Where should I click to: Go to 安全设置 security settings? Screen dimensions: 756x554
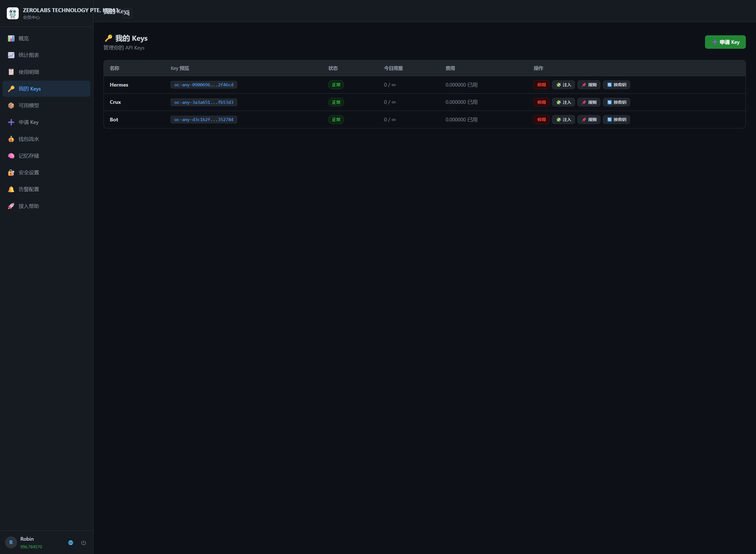47,172
